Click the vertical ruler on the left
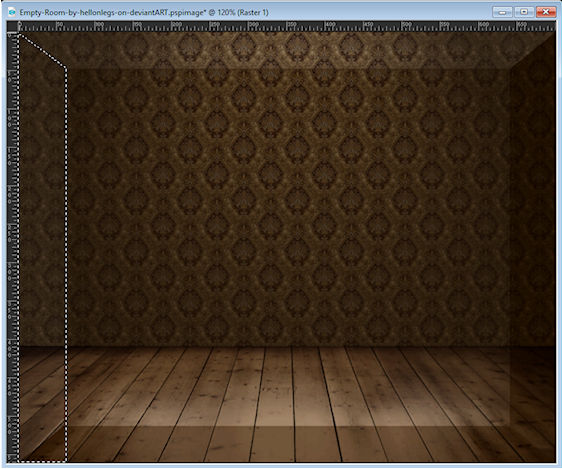Viewport: 562px width, 469px height. pos(13,247)
